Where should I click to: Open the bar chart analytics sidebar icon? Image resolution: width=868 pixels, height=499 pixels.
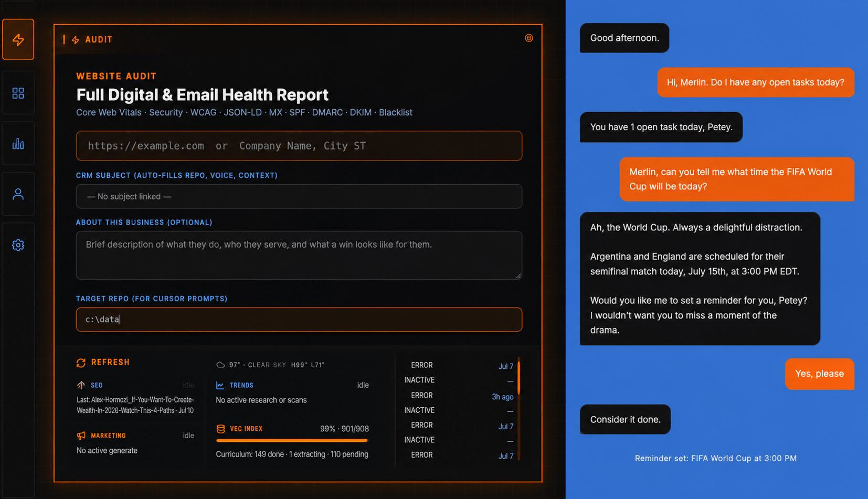(x=18, y=144)
